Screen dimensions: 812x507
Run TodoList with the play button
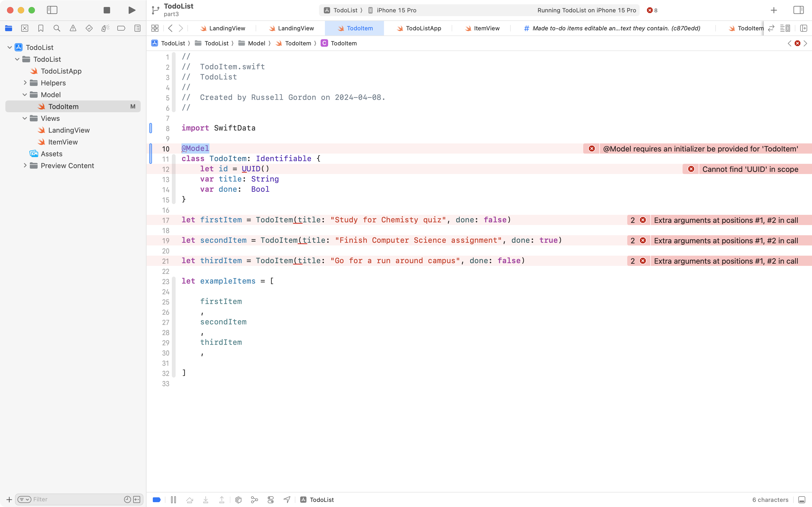click(x=131, y=10)
